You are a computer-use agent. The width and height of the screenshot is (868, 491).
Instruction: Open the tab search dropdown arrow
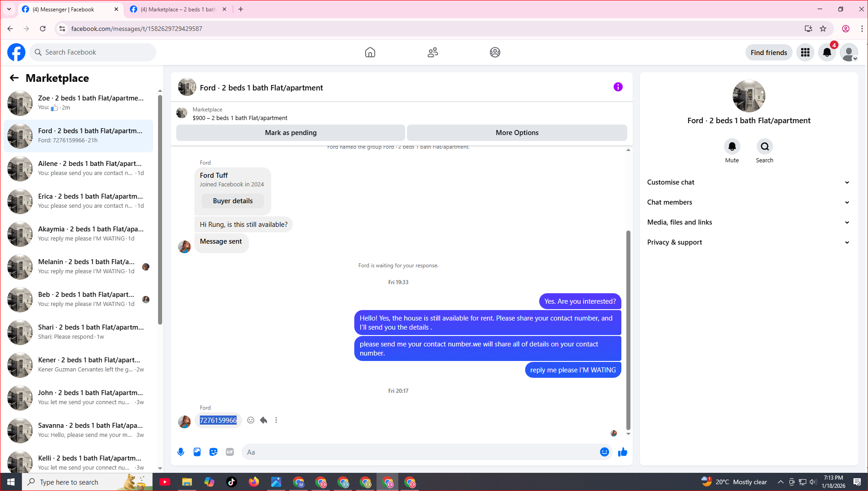click(9, 9)
